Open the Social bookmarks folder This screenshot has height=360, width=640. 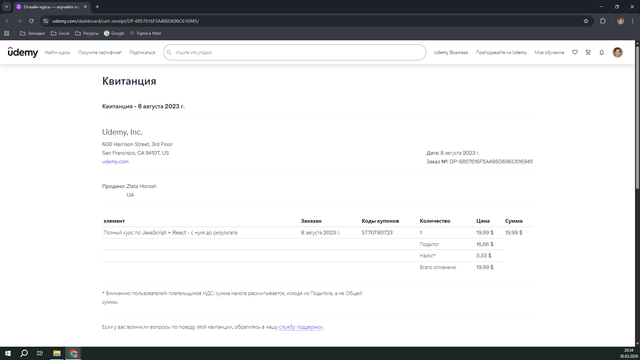(x=60, y=33)
